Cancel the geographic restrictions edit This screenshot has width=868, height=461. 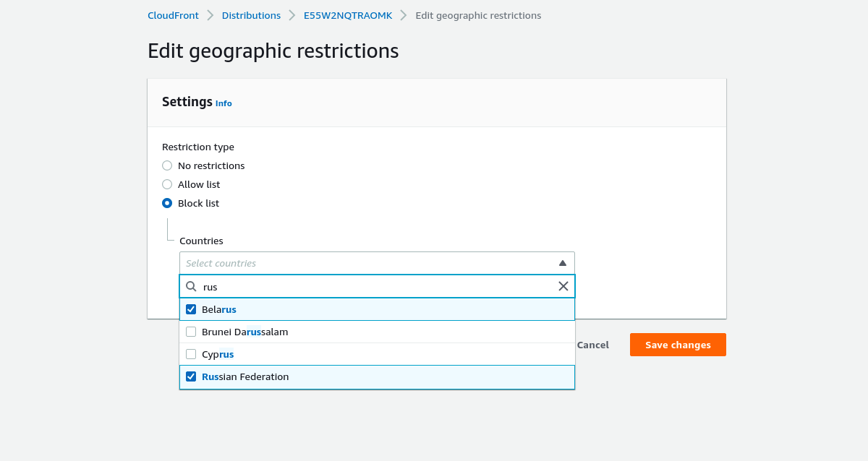592,345
